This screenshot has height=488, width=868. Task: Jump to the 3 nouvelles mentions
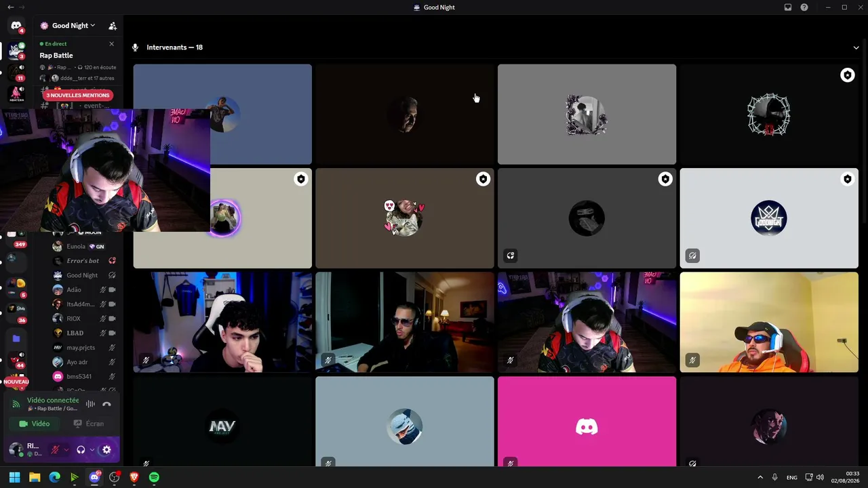(77, 96)
